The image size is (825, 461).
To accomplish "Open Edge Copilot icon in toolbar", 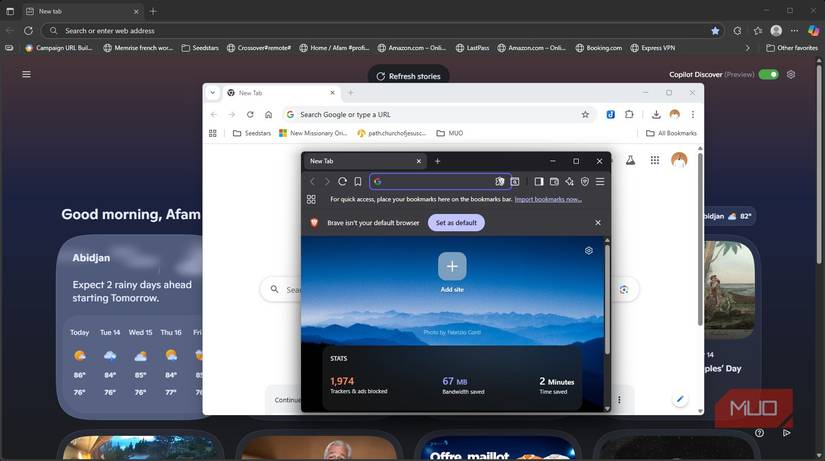I will coord(814,31).
